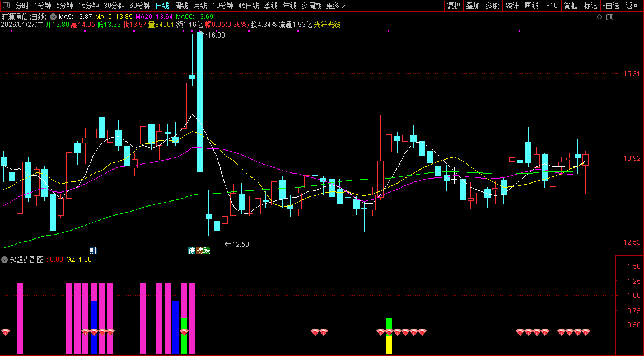Click the diamond icon above the price axis
This screenshot has height=356, width=644.
point(599,17)
